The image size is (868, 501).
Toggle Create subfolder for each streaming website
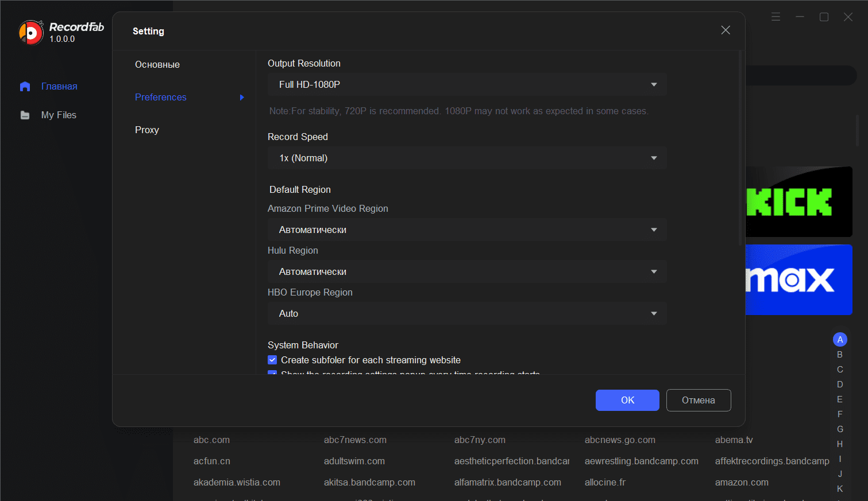pyautogui.click(x=273, y=360)
